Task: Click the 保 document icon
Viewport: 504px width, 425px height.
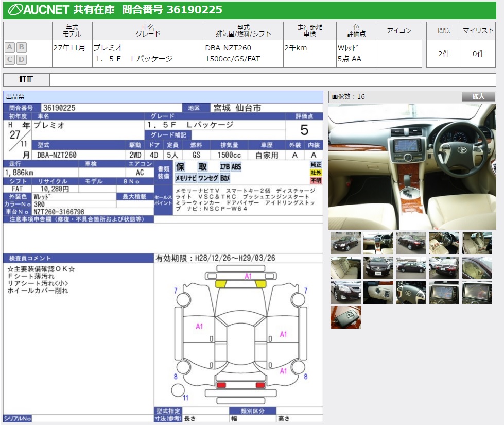Action: pyautogui.click(x=181, y=167)
